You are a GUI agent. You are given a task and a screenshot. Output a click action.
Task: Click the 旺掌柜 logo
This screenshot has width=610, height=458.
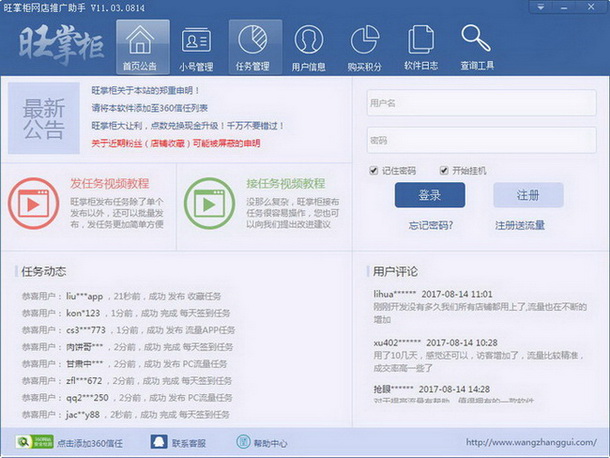tap(61, 45)
